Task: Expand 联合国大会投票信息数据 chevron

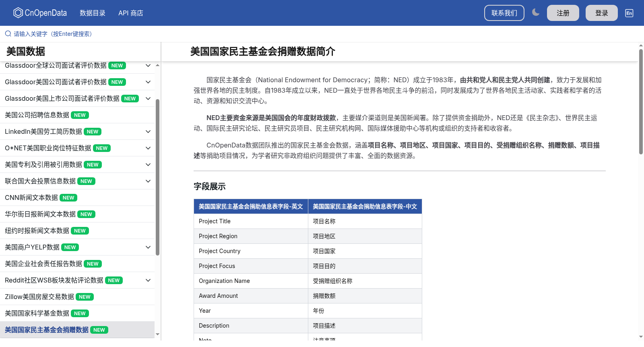Action: [148, 181]
